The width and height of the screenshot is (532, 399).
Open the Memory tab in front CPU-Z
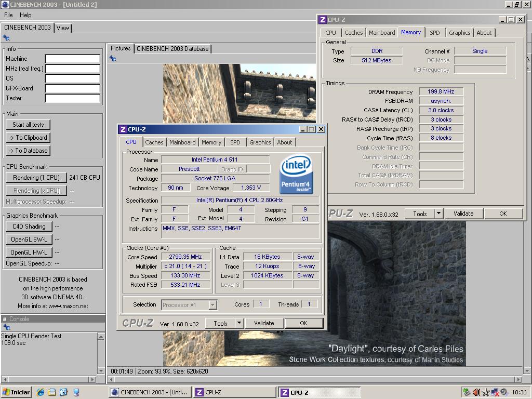(211, 142)
